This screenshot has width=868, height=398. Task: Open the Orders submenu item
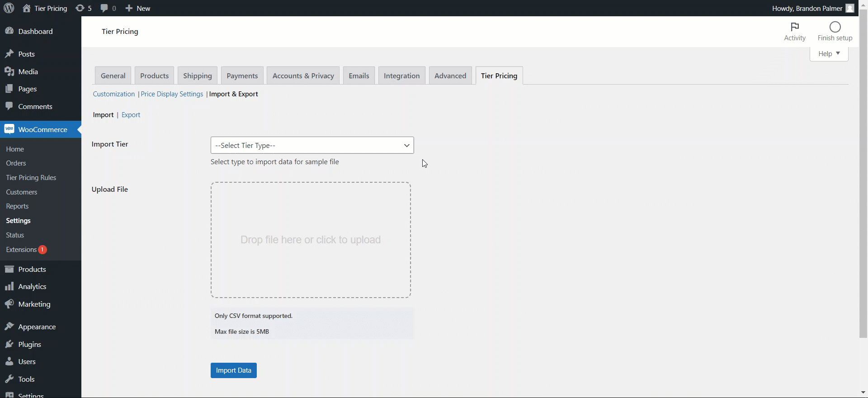[16, 163]
